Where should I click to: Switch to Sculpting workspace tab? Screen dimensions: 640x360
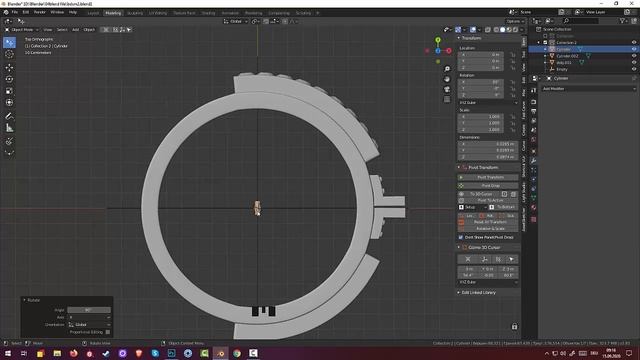[135, 13]
